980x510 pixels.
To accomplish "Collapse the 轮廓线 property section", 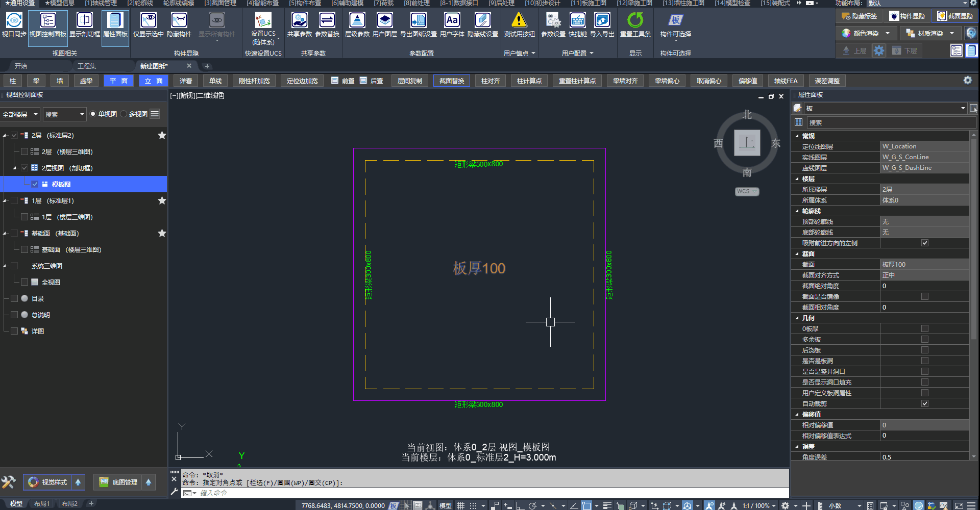I will pos(797,211).
